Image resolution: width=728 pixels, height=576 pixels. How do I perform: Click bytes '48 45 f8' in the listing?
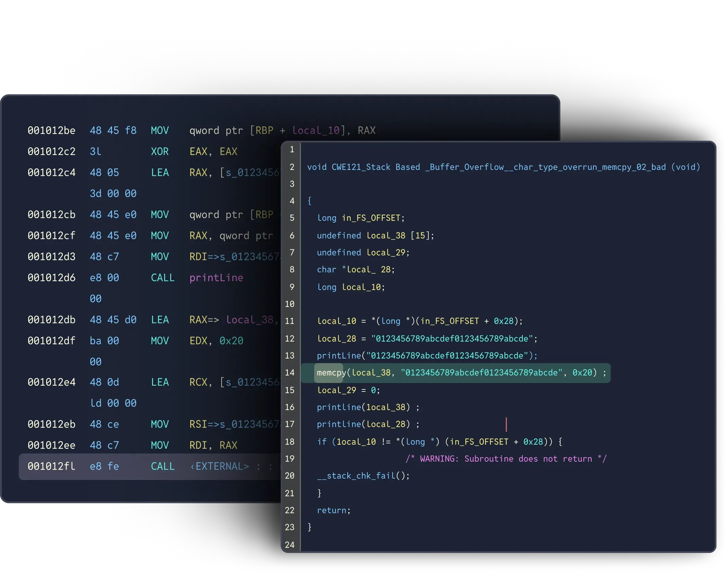tap(113, 131)
